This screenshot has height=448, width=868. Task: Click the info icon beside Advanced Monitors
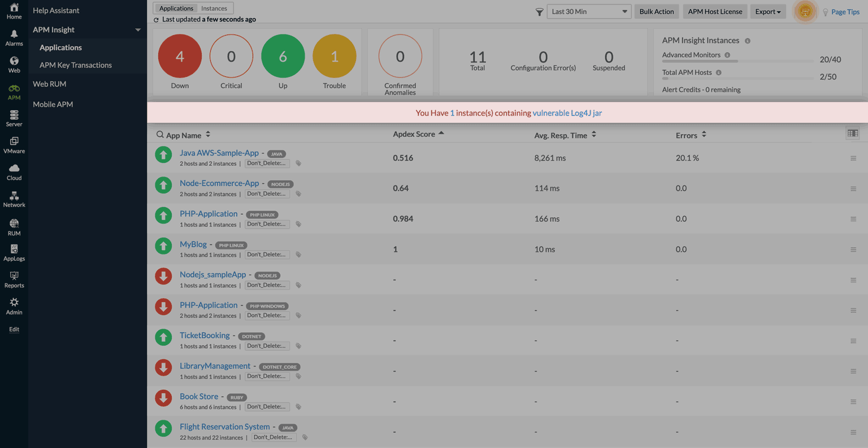pos(727,55)
